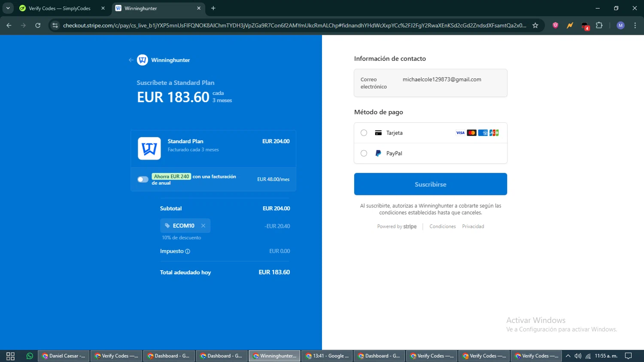The height and width of the screenshot is (362, 644).
Task: Switch to Winninghunter taskbar window
Action: point(274,356)
